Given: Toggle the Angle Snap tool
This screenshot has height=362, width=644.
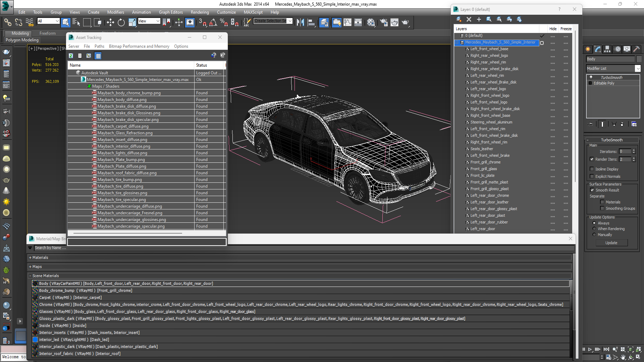Looking at the screenshot, I should click(213, 22).
